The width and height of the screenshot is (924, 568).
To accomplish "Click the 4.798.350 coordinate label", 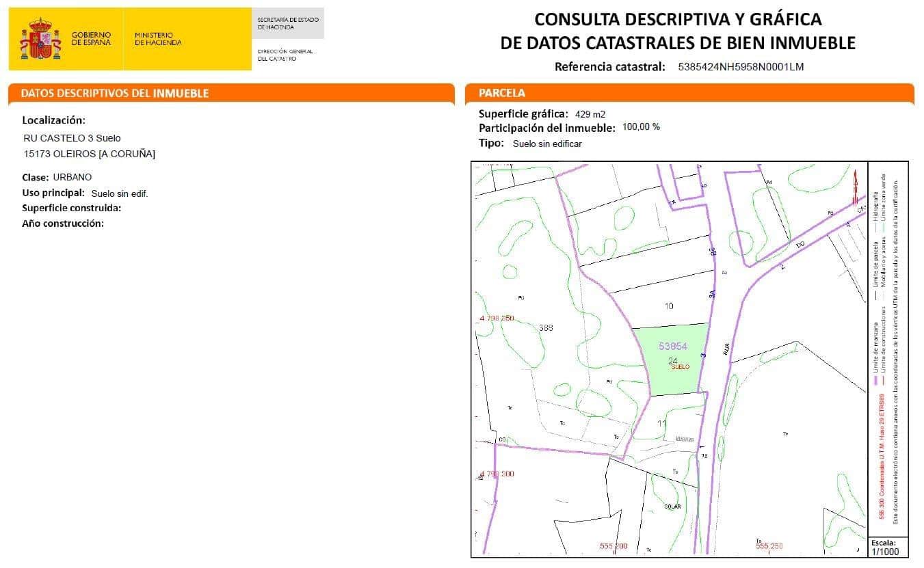I will 497,319.
